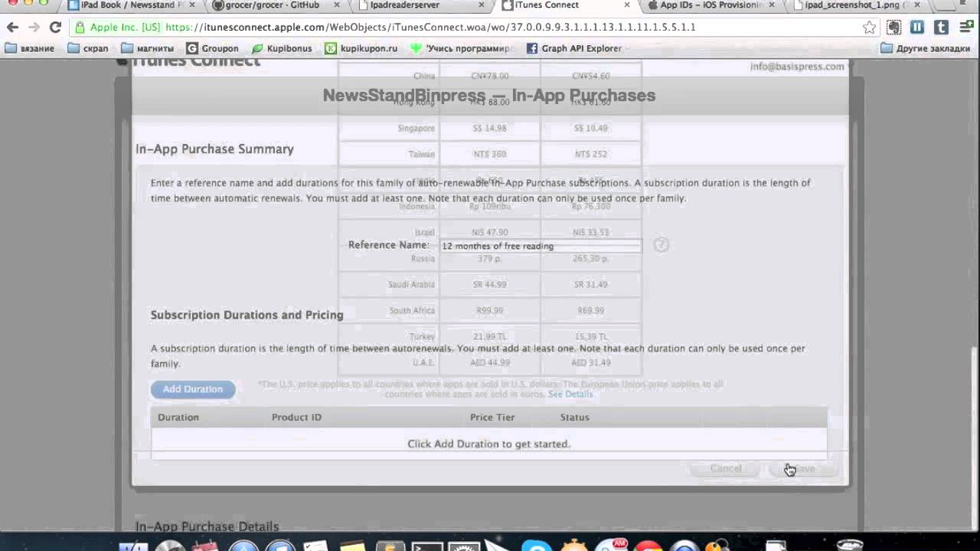The image size is (980, 551).
Task: Click the 'Click Add Duration to get started.' text
Action: coord(489,444)
